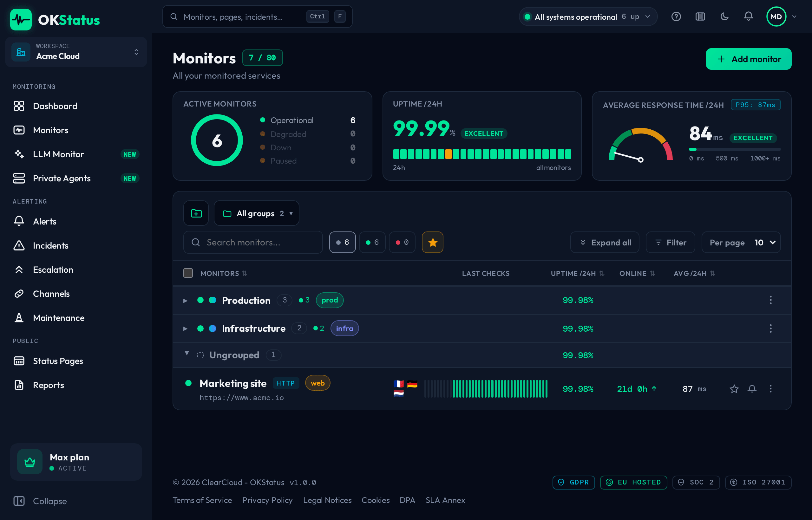
Task: Click the orange segment in uptime bar
Action: click(448, 154)
